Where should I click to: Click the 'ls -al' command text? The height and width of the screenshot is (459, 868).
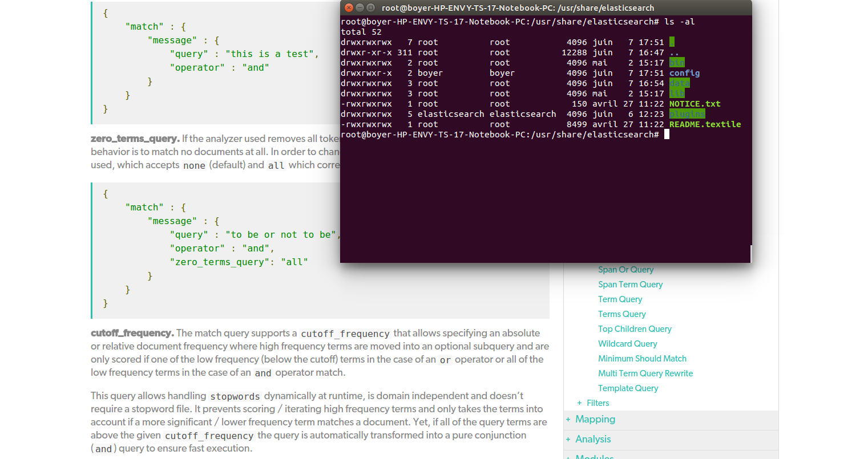679,22
